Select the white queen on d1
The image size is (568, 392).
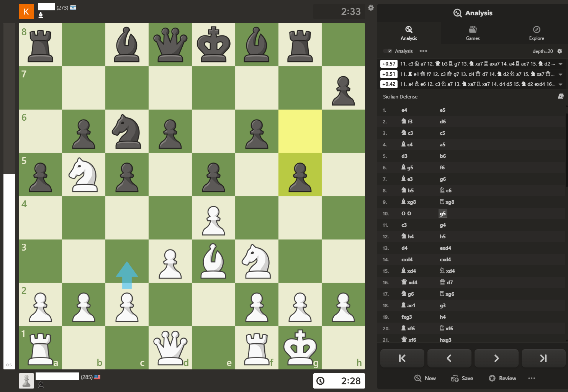pos(170,348)
